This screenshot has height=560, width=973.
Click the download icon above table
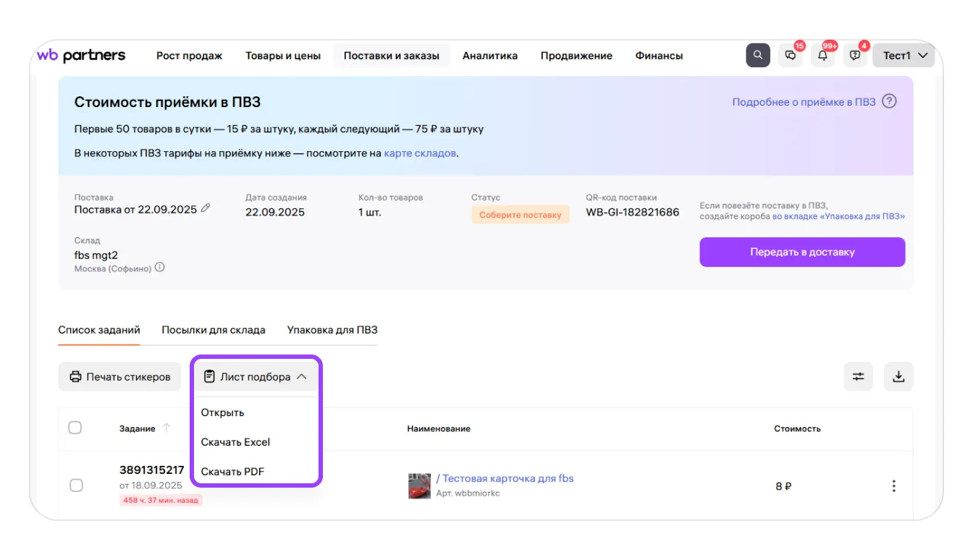tap(898, 376)
